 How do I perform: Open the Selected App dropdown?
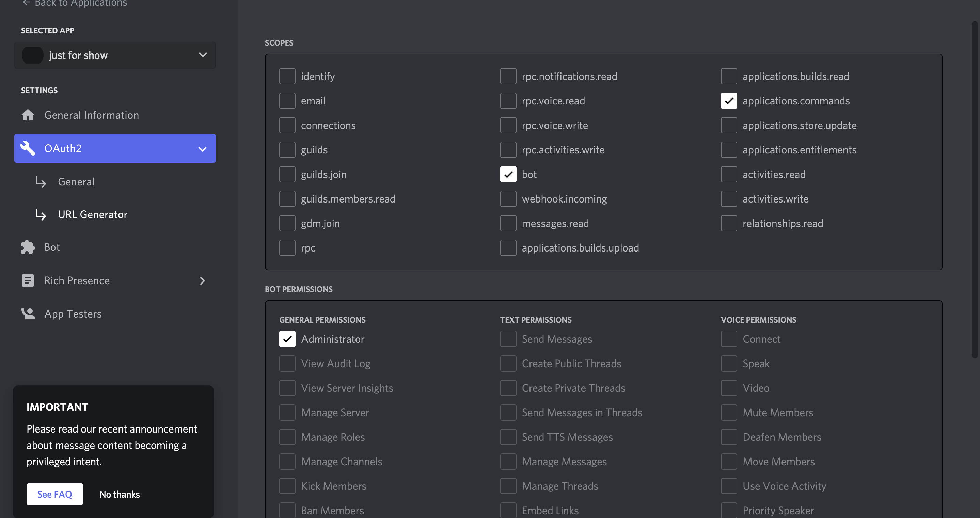(203, 55)
